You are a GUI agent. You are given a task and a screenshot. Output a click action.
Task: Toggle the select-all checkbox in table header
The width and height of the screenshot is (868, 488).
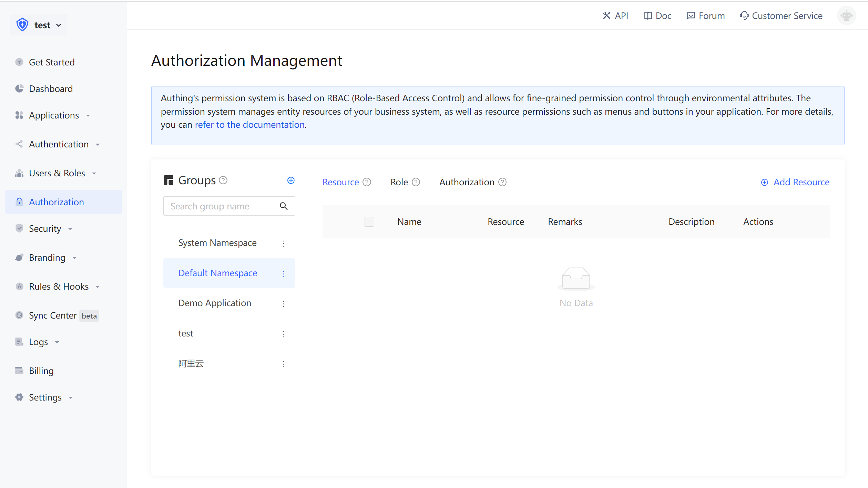pos(369,222)
